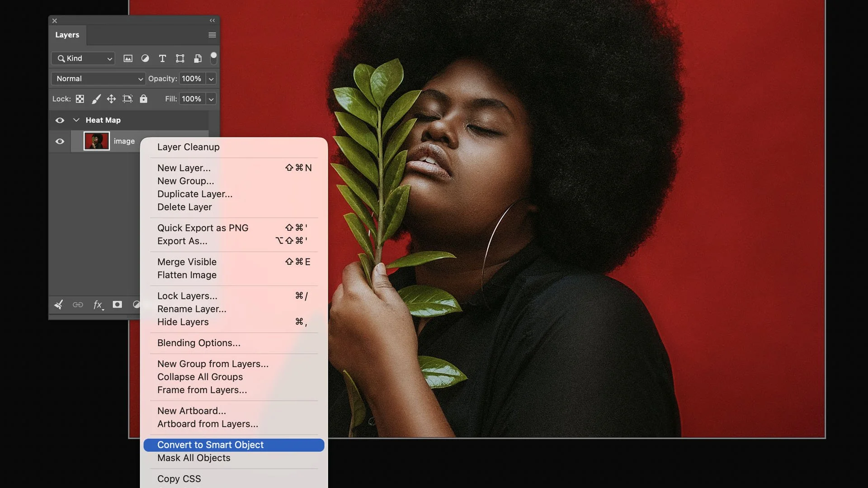Close the Layers panel
Viewport: 868px width, 488px height.
55,21
